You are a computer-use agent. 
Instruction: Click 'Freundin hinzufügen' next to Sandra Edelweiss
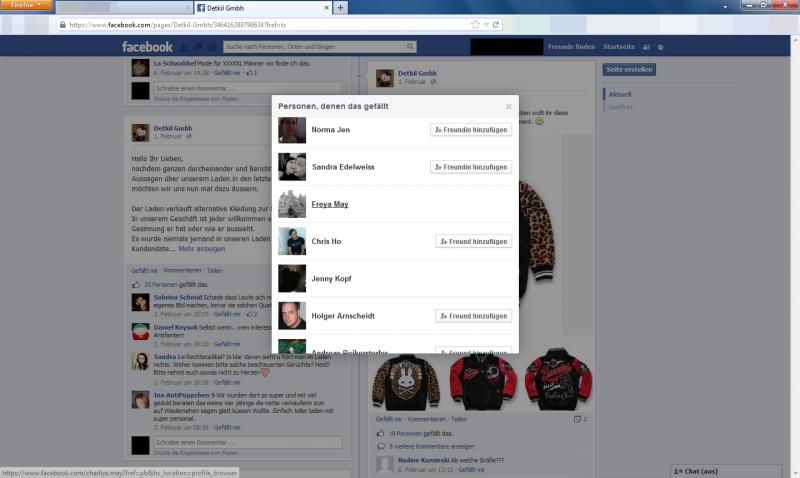[x=470, y=167]
